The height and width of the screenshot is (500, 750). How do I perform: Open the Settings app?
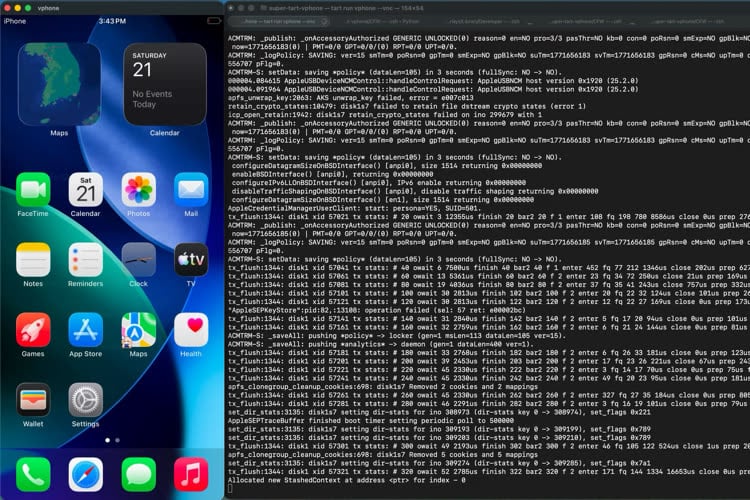point(85,399)
